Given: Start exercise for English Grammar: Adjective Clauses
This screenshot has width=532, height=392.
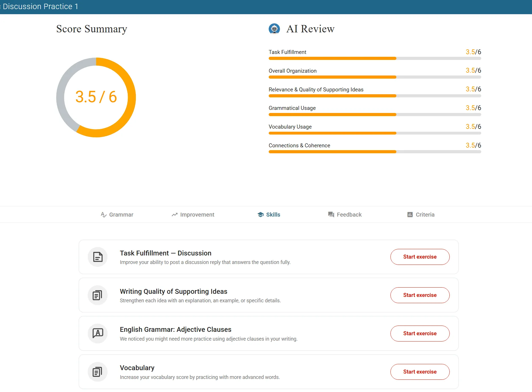Looking at the screenshot, I should [x=420, y=334].
